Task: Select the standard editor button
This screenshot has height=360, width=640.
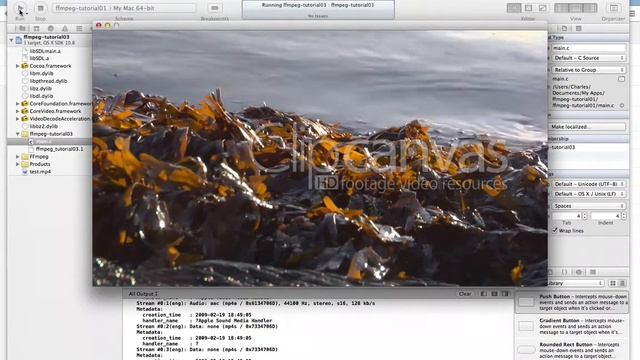Action: (514, 8)
